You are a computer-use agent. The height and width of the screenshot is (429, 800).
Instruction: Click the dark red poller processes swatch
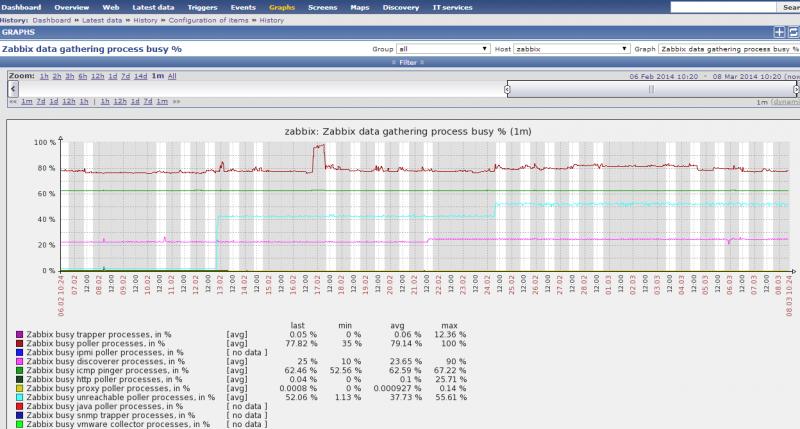[x=20, y=343]
